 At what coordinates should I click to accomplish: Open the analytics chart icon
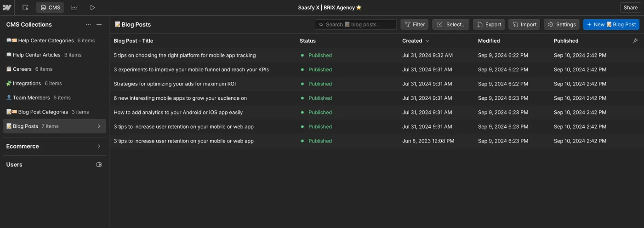point(74,7)
